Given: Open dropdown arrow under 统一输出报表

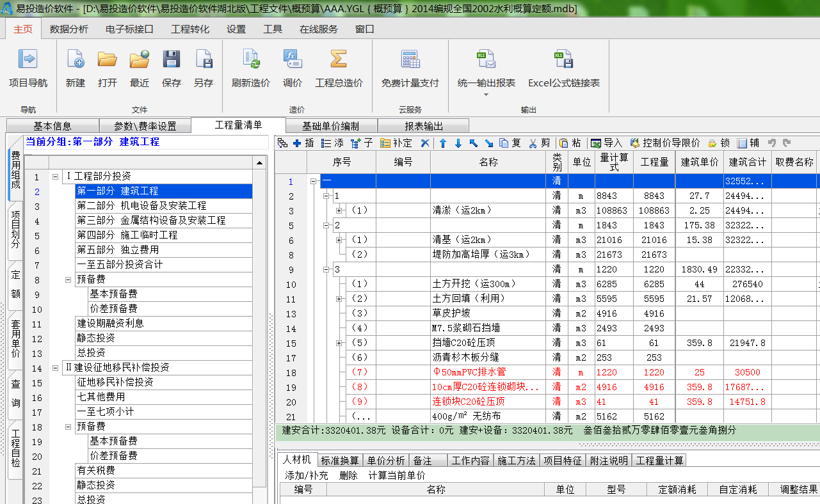Looking at the screenshot, I should pyautogui.click(x=486, y=95).
